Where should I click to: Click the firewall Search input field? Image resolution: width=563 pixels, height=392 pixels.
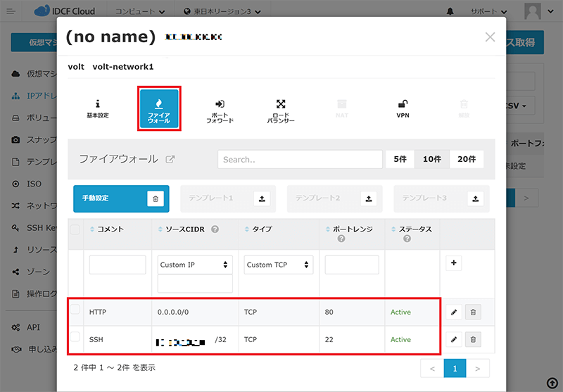coord(300,160)
